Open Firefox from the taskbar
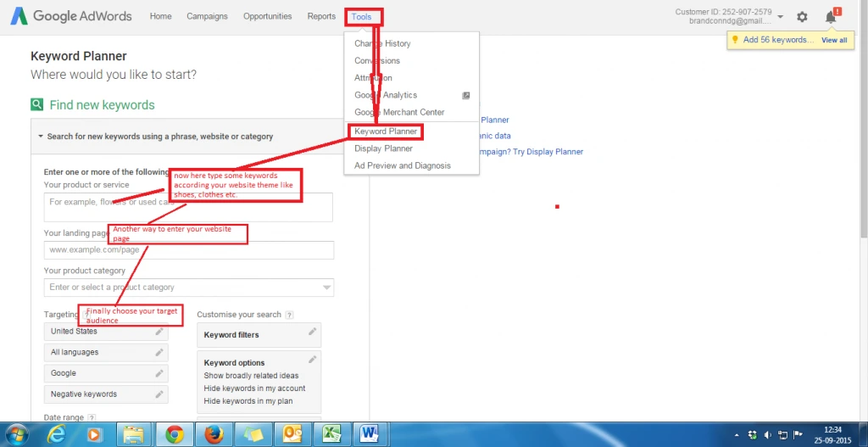Screen dimensions: 868x447 pyautogui.click(x=214, y=434)
